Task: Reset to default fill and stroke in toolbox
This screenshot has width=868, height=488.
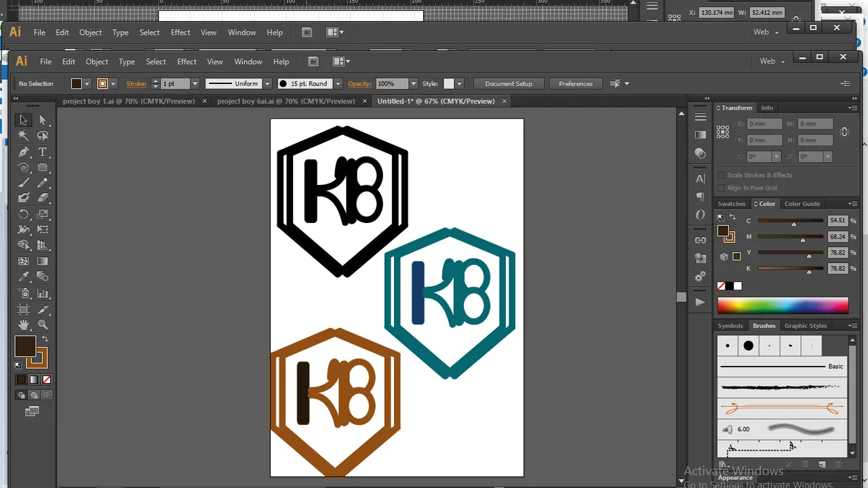Action: 18,365
